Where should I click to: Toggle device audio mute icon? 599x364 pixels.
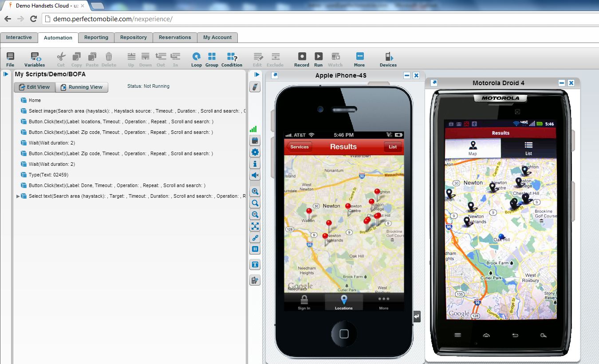point(255,176)
